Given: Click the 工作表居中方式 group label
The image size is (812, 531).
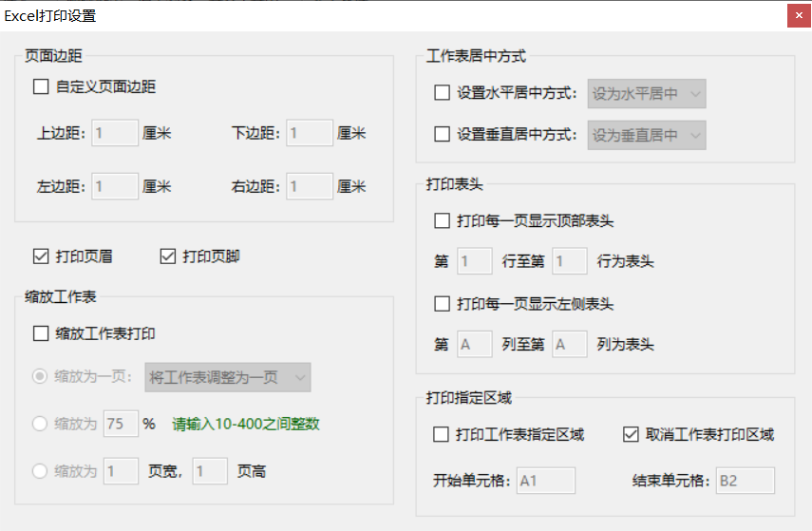Looking at the screenshot, I should coord(476,55).
